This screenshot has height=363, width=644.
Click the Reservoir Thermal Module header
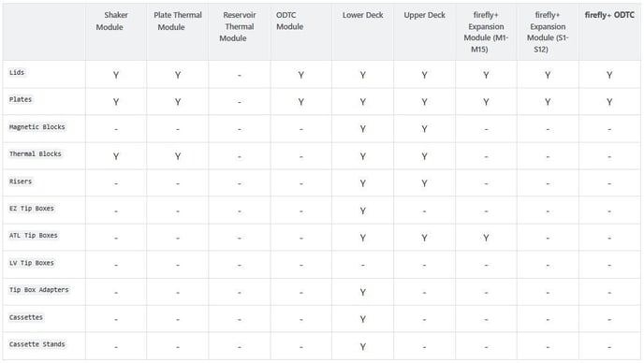click(x=238, y=27)
